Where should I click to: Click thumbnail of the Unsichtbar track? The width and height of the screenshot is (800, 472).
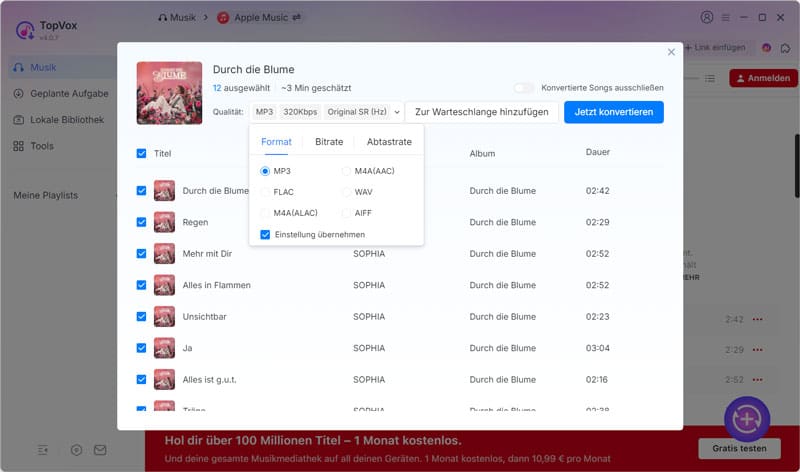pyautogui.click(x=164, y=316)
